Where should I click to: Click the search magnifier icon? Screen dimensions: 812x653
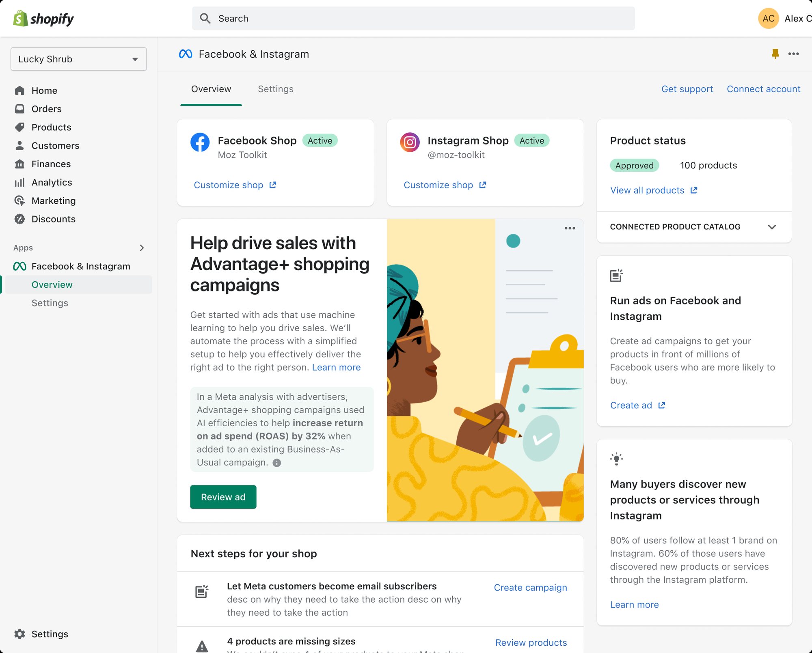click(x=205, y=18)
